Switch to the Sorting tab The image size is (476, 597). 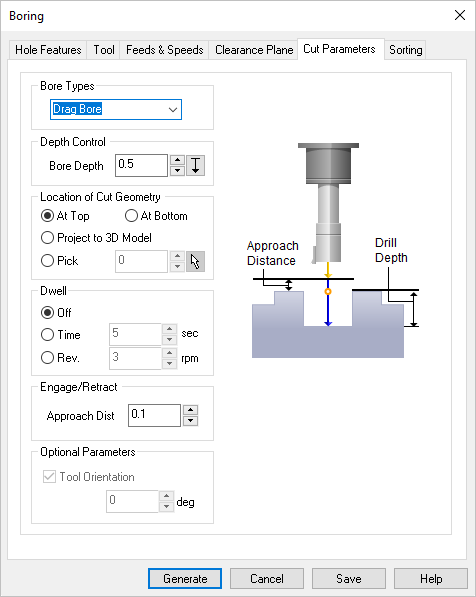[x=406, y=50]
